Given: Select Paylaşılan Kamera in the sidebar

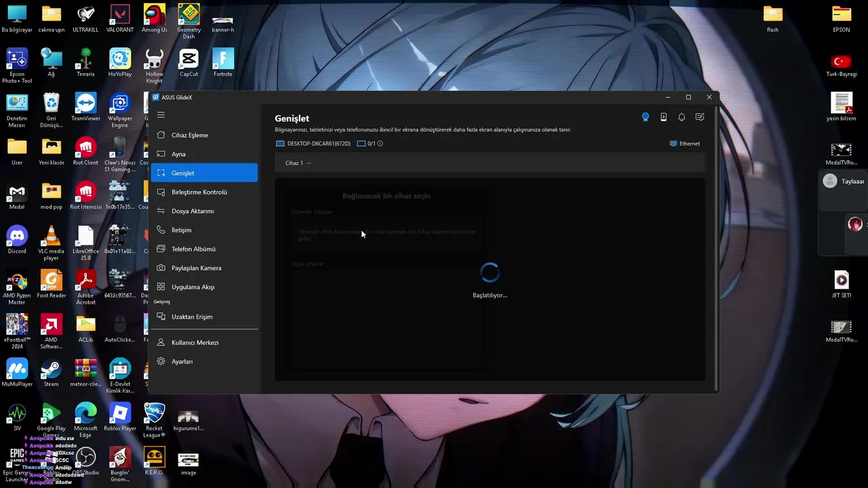Looking at the screenshot, I should point(204,268).
